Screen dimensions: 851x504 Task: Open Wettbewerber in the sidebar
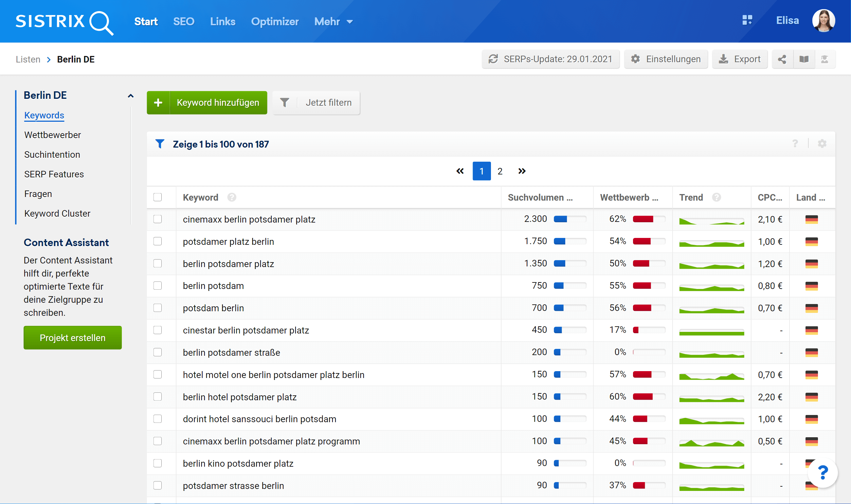[x=53, y=135]
